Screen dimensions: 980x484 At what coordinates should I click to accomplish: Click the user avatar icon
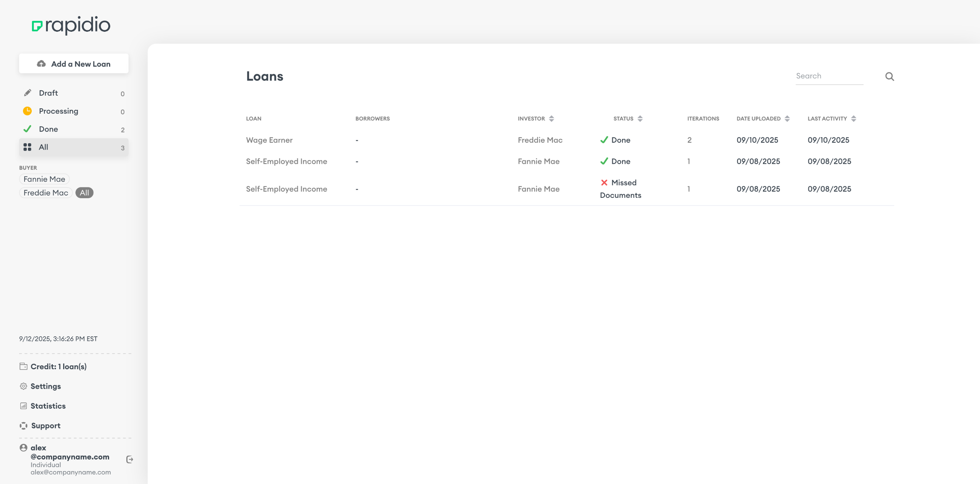[x=23, y=448]
